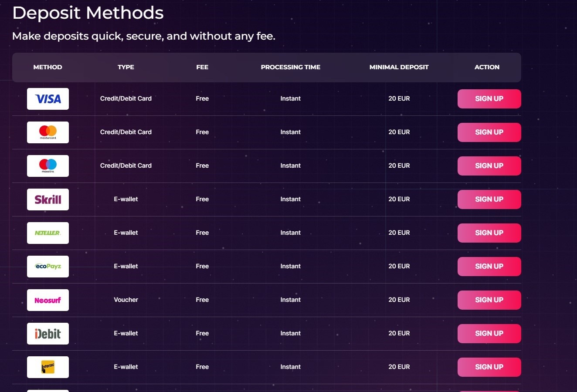Click 'Free' in the Maestro row
The height and width of the screenshot is (392, 577).
pyautogui.click(x=202, y=166)
